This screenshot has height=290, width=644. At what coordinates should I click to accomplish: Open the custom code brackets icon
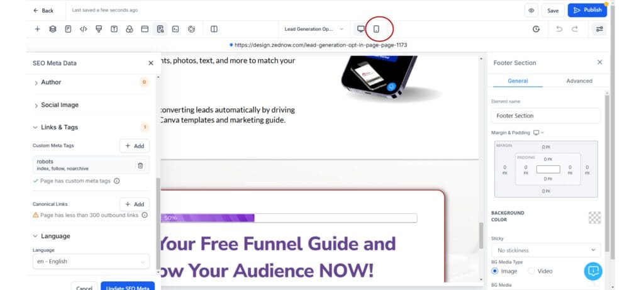pyautogui.click(x=84, y=29)
